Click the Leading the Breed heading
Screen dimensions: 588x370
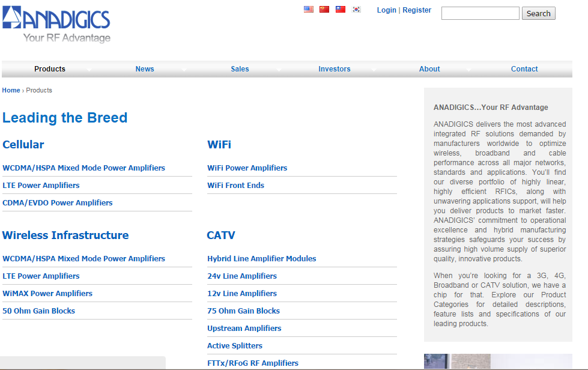[65, 118]
